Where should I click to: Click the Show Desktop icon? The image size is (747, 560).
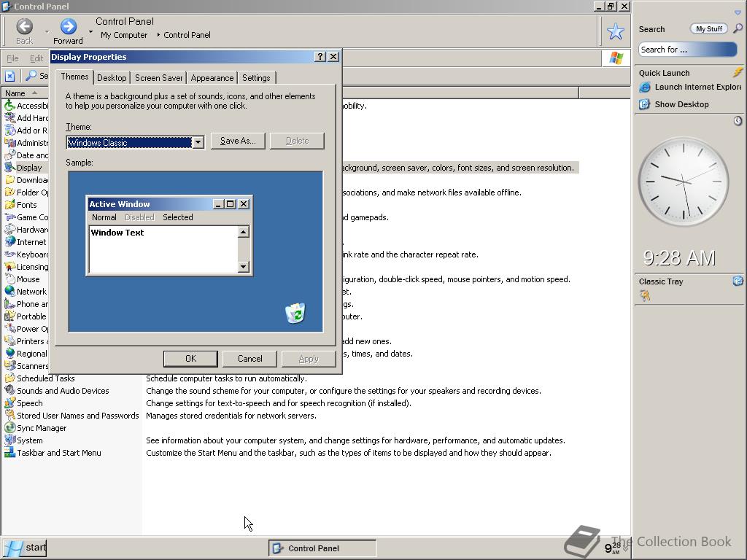click(x=644, y=104)
